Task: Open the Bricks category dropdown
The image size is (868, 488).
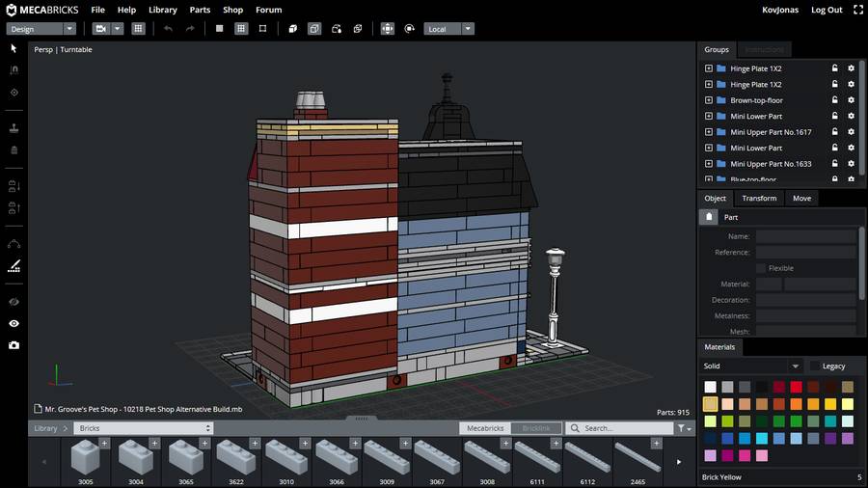Action: pyautogui.click(x=144, y=428)
